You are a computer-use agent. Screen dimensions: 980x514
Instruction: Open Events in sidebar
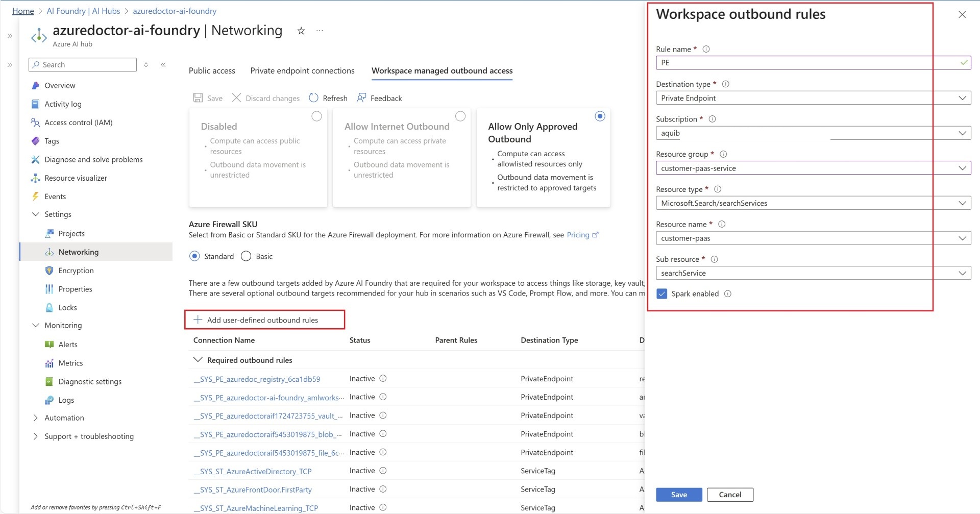pos(55,197)
